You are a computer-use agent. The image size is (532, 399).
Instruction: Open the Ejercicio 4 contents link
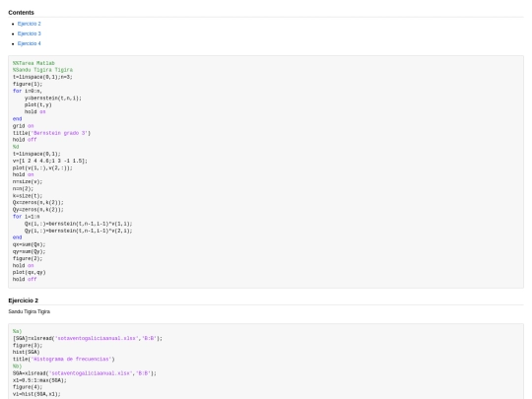click(30, 43)
